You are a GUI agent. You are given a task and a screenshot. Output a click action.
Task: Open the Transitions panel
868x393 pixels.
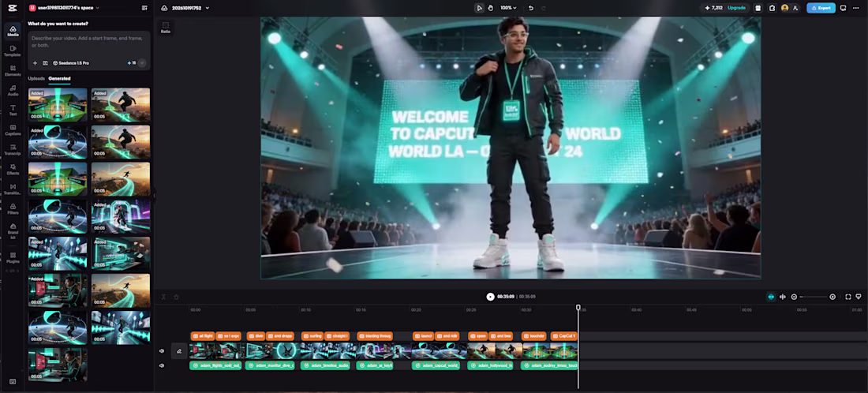[x=13, y=189]
